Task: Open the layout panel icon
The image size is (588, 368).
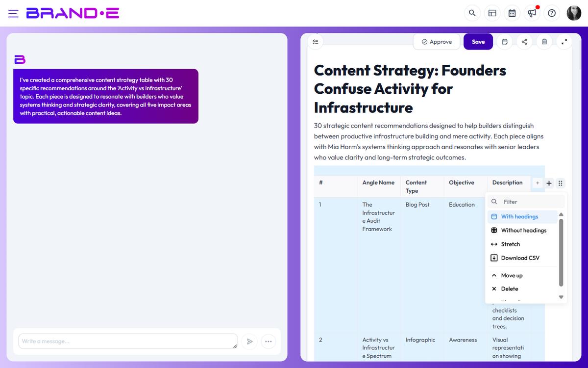Action: click(x=492, y=13)
